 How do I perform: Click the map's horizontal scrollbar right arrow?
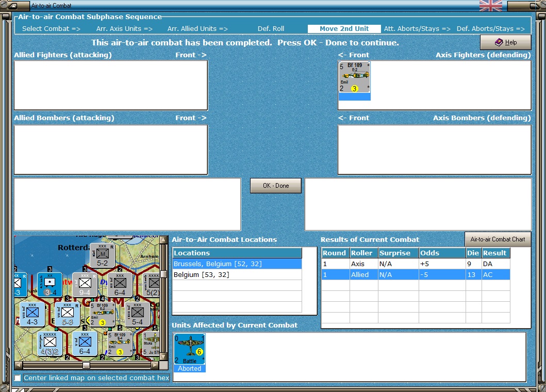coord(155,365)
